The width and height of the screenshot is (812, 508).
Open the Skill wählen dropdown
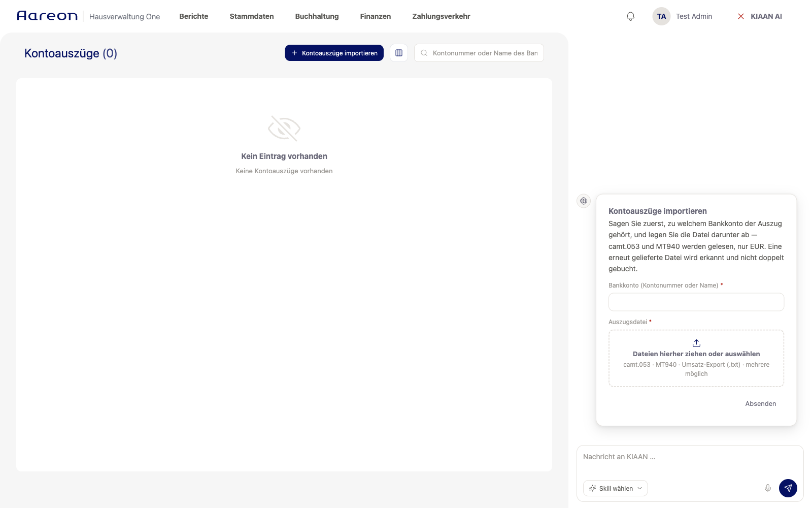pyautogui.click(x=615, y=488)
